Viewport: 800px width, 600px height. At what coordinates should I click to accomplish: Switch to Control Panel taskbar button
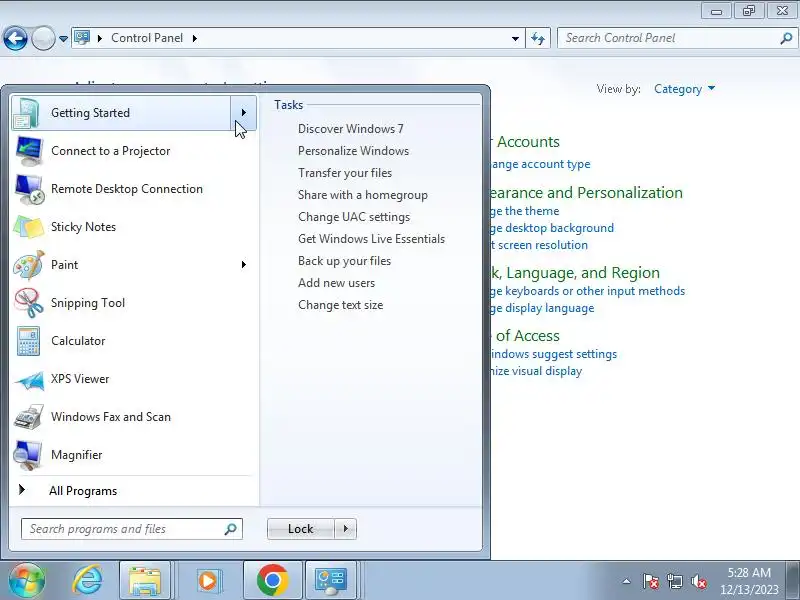coord(331,580)
